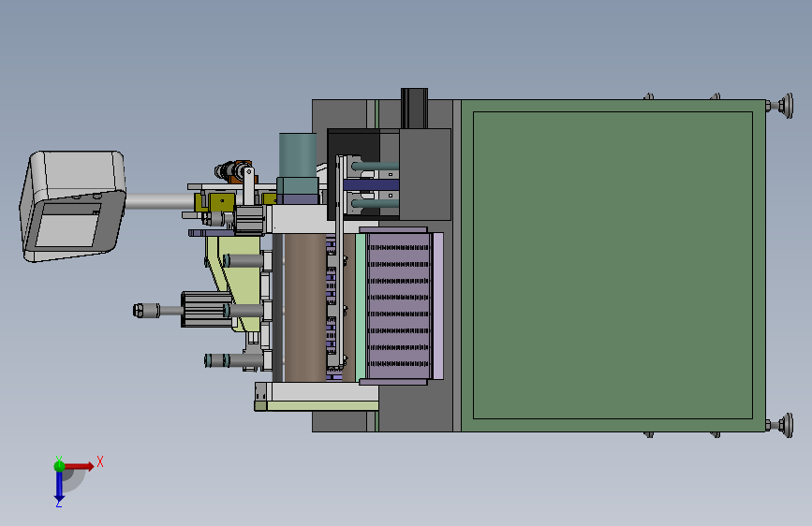Select the lower right leveling foot
Screen dimensions: 812x526
[781, 426]
